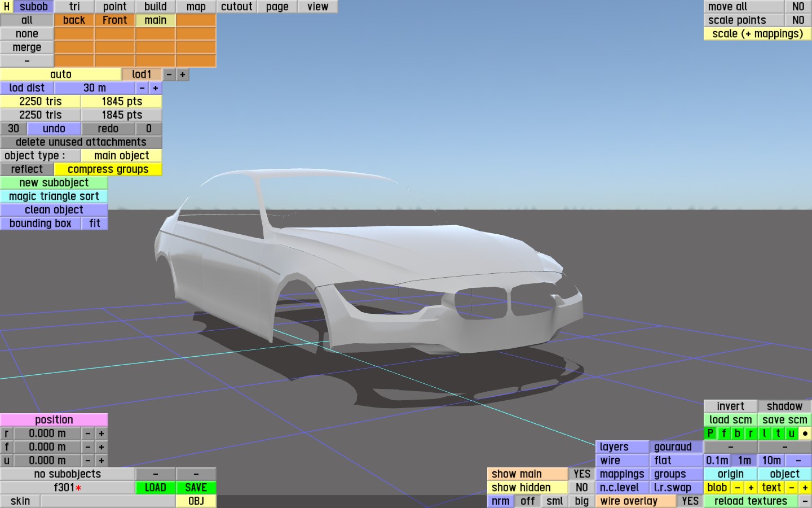Switch shading to gouraud
This screenshot has width=812, height=508.
tap(677, 447)
